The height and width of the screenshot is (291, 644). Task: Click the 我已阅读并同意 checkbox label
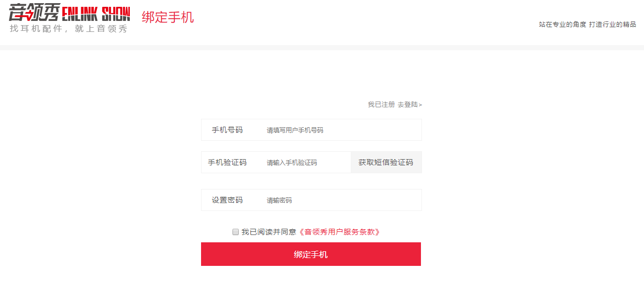click(x=269, y=232)
